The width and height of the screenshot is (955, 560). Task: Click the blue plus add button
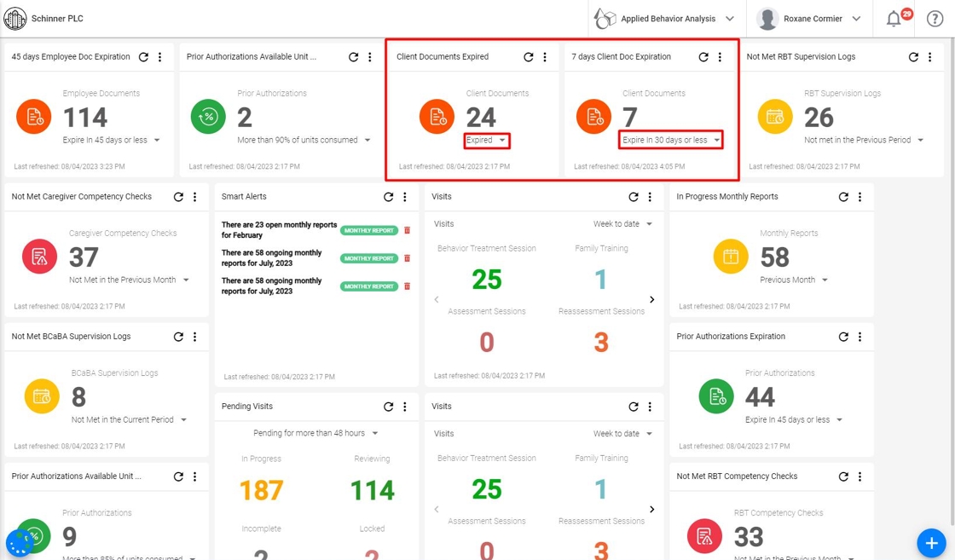pyautogui.click(x=931, y=542)
